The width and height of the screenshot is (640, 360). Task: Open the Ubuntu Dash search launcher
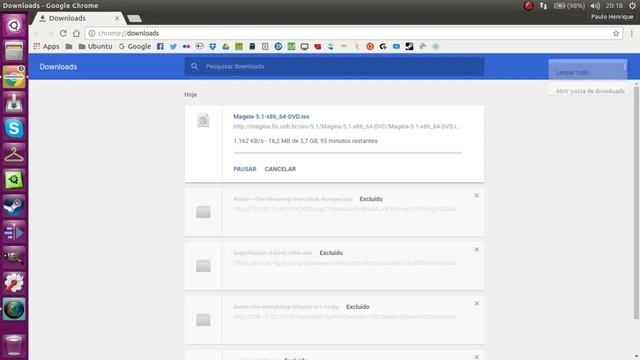(x=14, y=25)
